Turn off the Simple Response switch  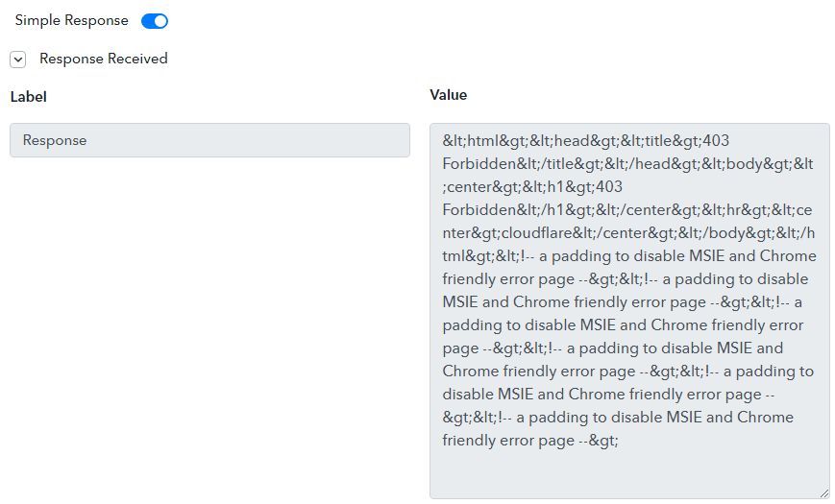coord(155,21)
